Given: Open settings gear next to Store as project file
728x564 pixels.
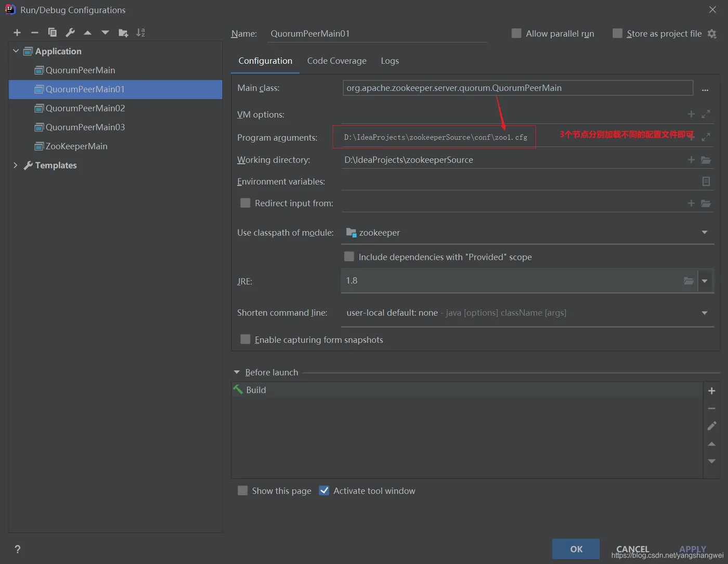Looking at the screenshot, I should pos(712,34).
